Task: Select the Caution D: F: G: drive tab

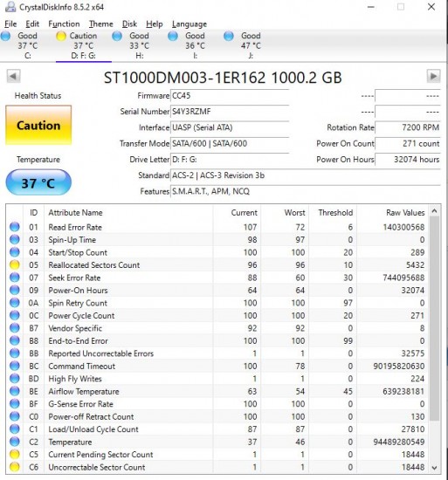Action: tap(83, 45)
